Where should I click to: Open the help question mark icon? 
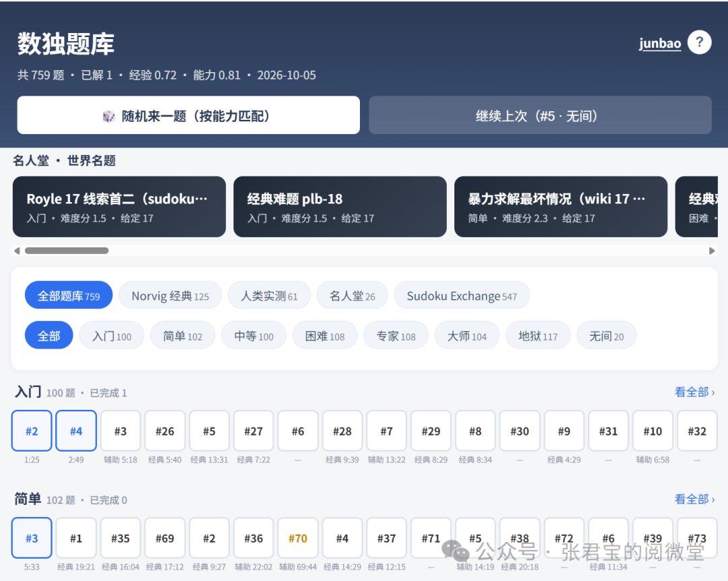pos(699,42)
